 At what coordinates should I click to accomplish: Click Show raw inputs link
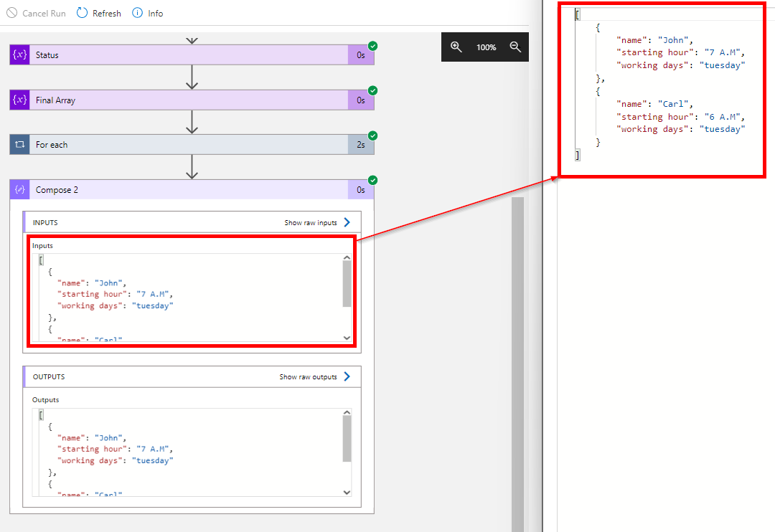311,223
